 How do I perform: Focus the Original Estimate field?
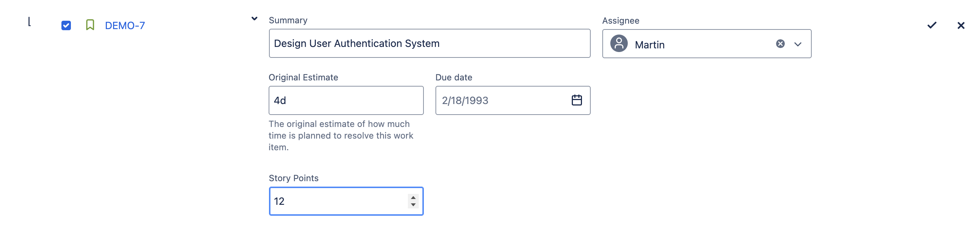(x=345, y=100)
